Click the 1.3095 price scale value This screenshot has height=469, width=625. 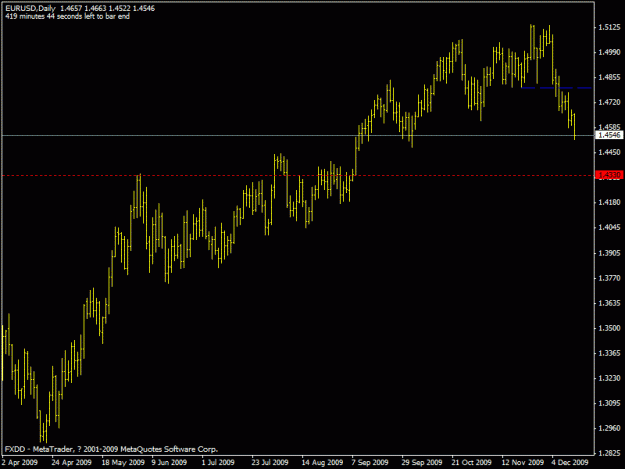point(610,403)
